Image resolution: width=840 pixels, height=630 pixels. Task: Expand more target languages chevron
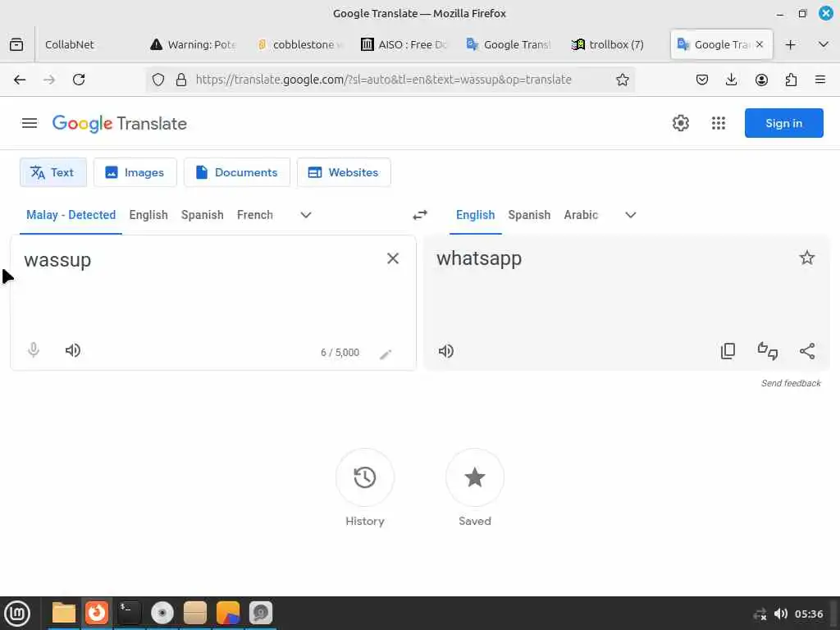coord(631,215)
